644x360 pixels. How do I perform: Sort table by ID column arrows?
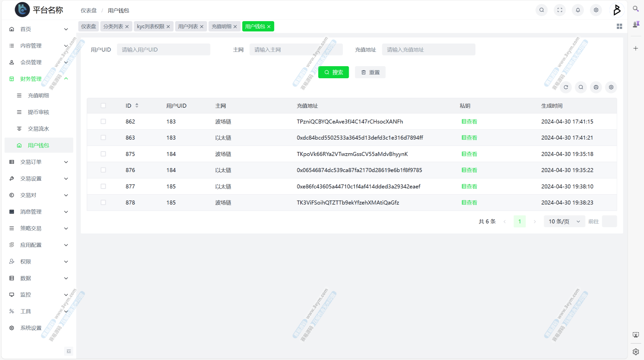point(137,106)
